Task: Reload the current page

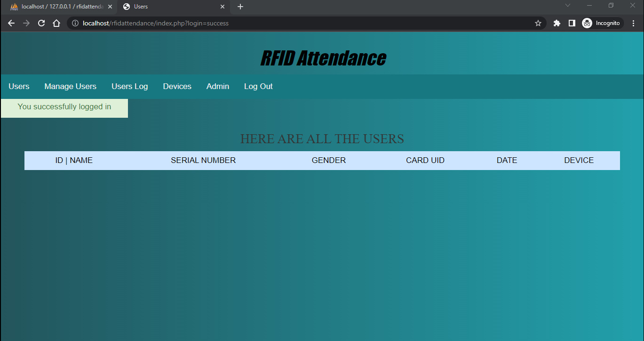Action: pos(41,23)
